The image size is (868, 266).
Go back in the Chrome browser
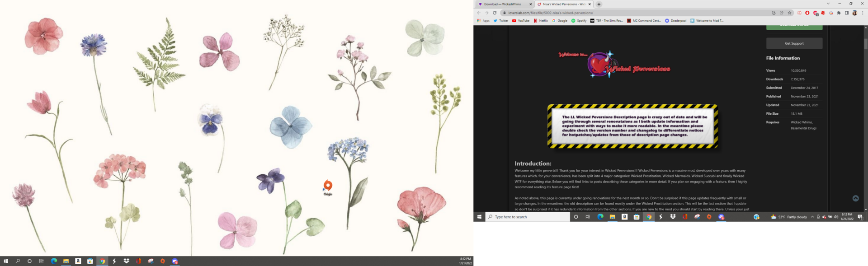[x=479, y=13]
